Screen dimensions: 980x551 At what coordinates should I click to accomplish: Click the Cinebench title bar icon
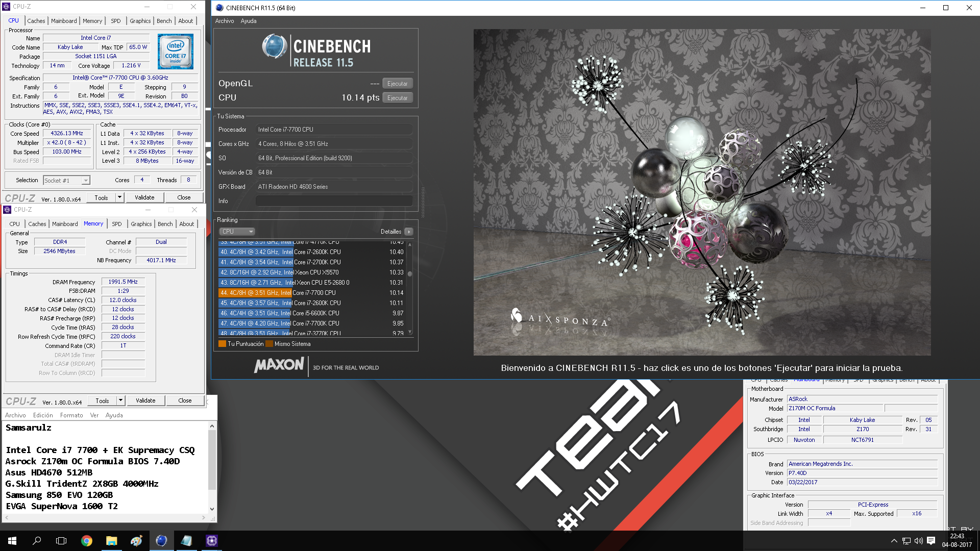click(219, 8)
